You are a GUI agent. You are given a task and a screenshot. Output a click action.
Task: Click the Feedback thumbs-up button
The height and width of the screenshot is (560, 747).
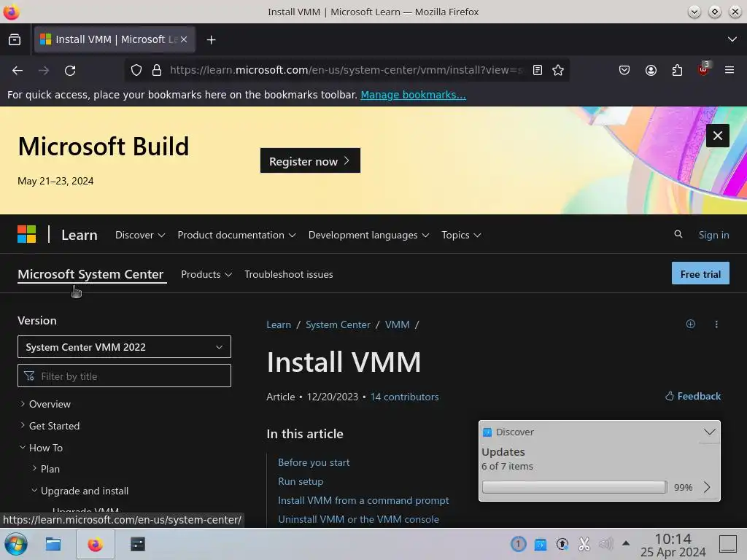click(693, 396)
